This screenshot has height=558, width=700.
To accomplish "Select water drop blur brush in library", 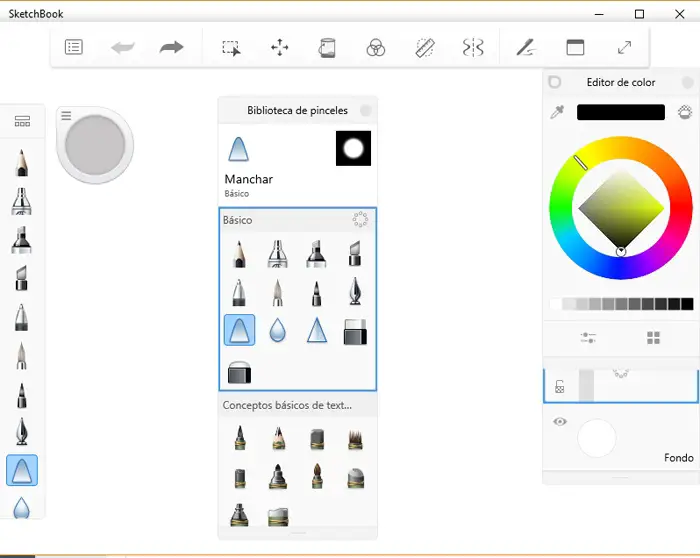I will (277, 331).
